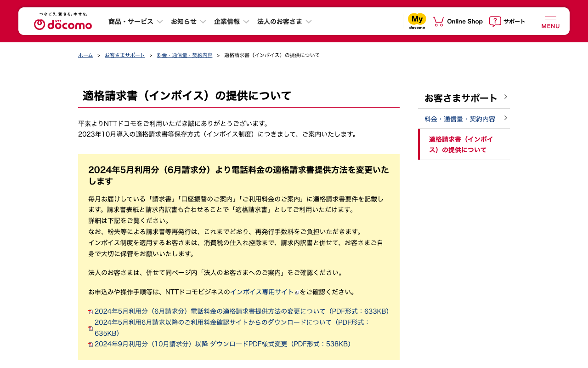
Task: Open the Online Shop cart icon
Action: click(438, 21)
